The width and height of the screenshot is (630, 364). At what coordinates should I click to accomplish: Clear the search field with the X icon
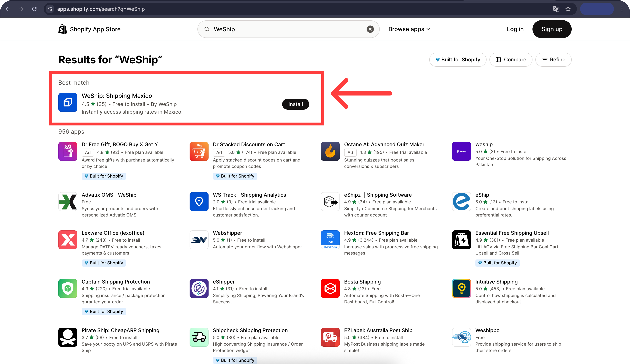pyautogui.click(x=370, y=29)
